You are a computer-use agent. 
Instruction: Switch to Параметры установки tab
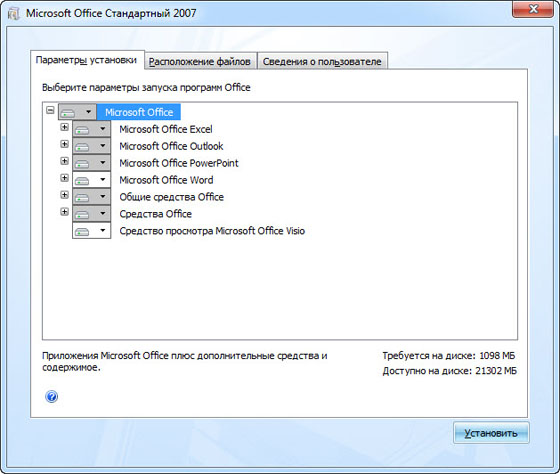click(x=87, y=60)
